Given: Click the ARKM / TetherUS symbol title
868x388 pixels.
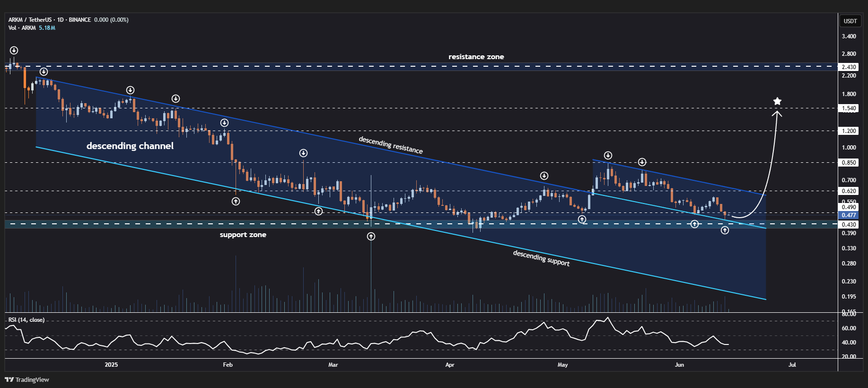Looking at the screenshot, I should (x=30, y=20).
